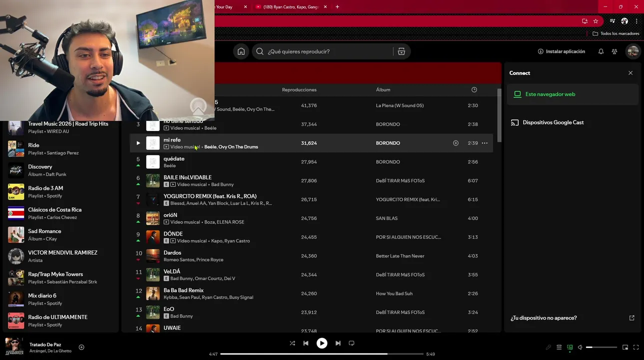Open the Daft Punk 'Discovery' album
The height and width of the screenshot is (360, 644).
61,170
